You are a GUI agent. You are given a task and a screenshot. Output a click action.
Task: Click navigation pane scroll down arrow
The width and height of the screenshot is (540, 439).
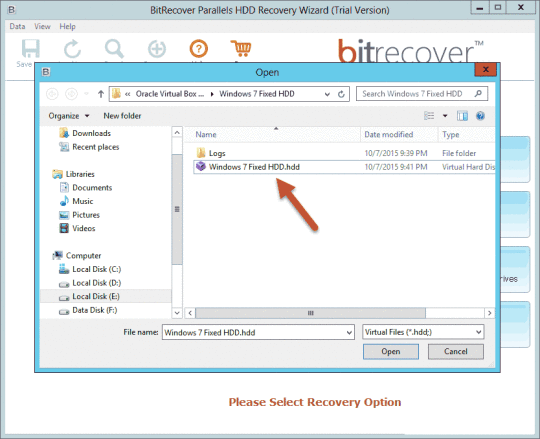tap(177, 313)
